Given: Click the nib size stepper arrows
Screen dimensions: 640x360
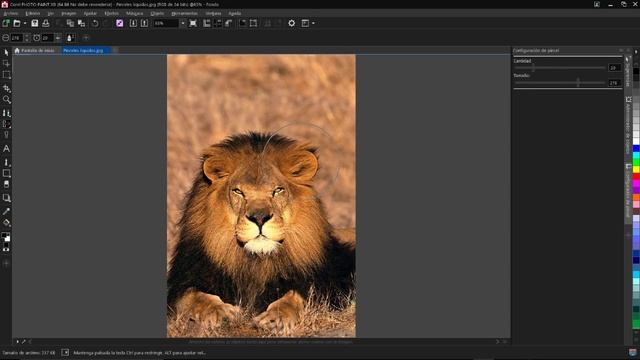Looking at the screenshot, I should coord(27,38).
